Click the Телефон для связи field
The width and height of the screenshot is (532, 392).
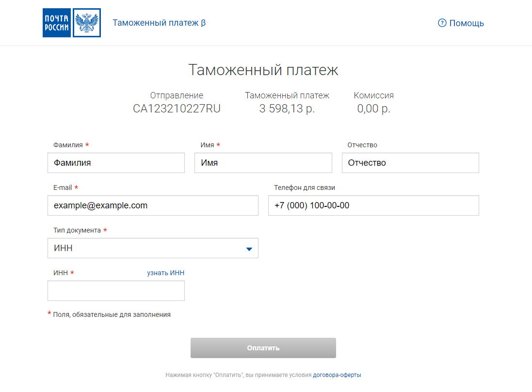coord(373,205)
